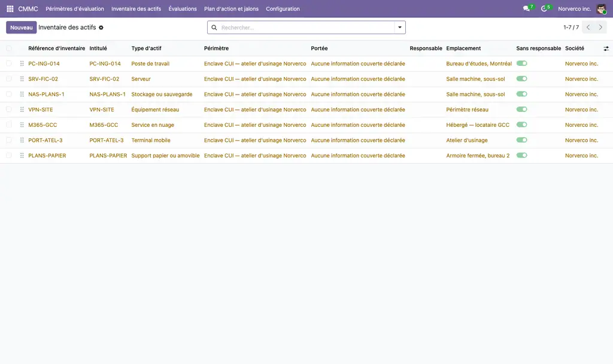Click the gear icon beside Inventaire des actifs
The image size is (613, 364).
(x=101, y=28)
